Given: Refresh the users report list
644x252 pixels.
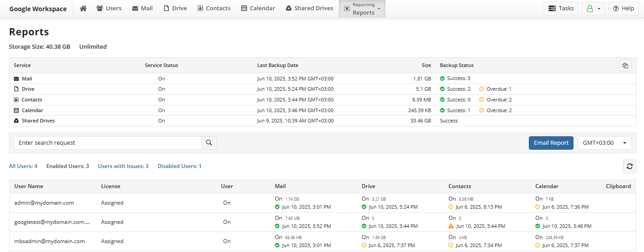Looking at the screenshot, I should pyautogui.click(x=630, y=166).
